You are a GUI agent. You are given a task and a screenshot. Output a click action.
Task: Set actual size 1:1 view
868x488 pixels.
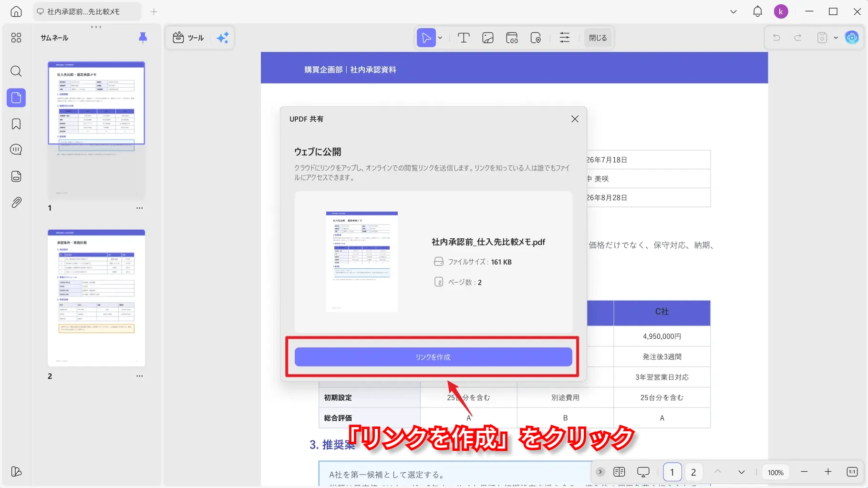click(852, 472)
